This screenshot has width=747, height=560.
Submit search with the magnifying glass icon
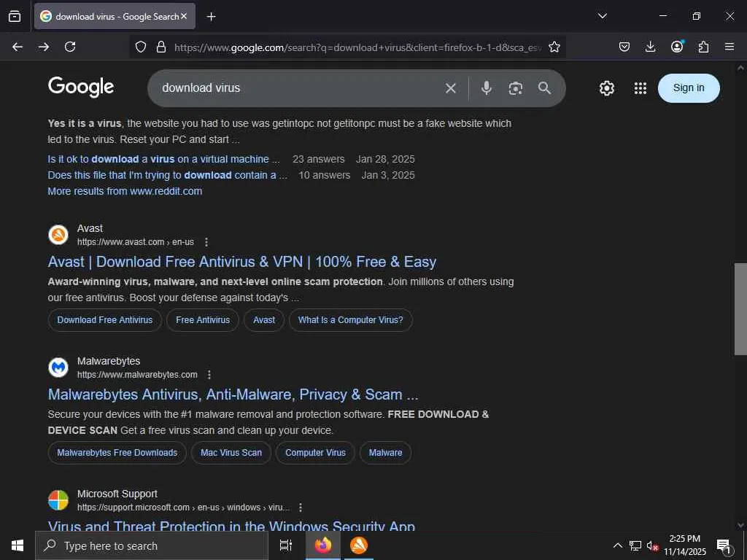544,88
